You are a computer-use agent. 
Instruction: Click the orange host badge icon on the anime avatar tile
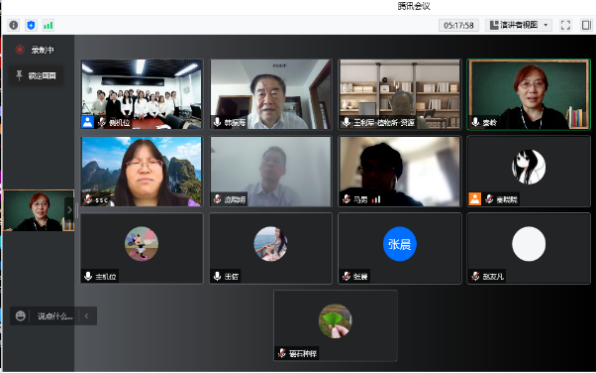pos(475,199)
